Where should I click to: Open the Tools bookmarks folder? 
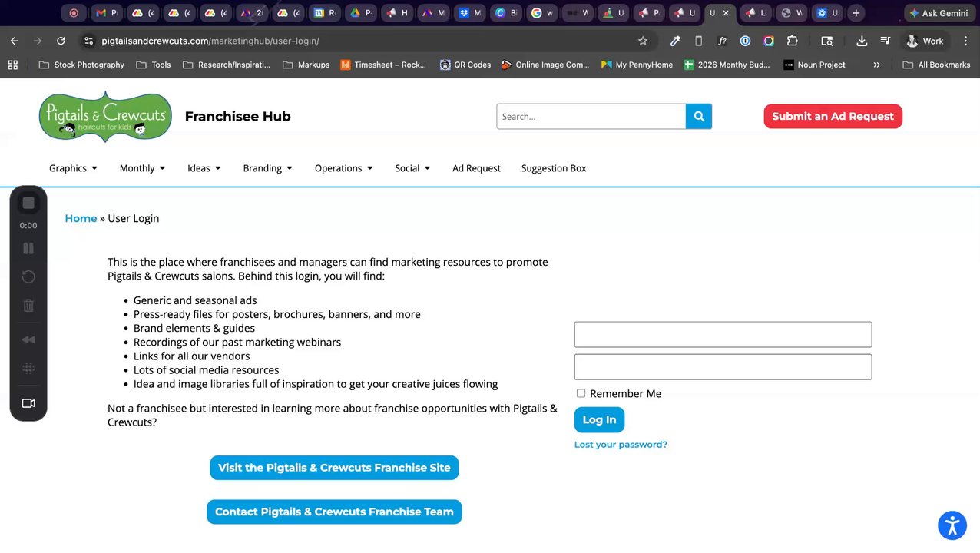[x=153, y=65]
